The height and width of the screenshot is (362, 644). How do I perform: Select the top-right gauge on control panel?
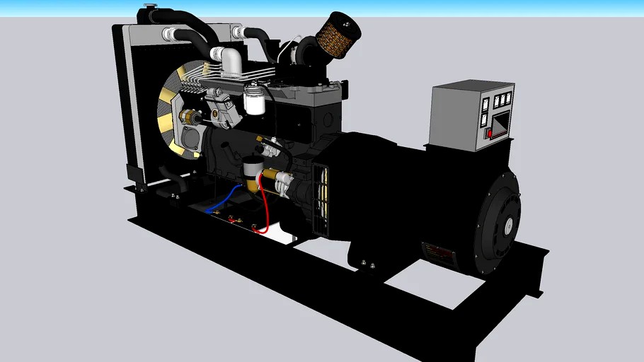point(508,98)
